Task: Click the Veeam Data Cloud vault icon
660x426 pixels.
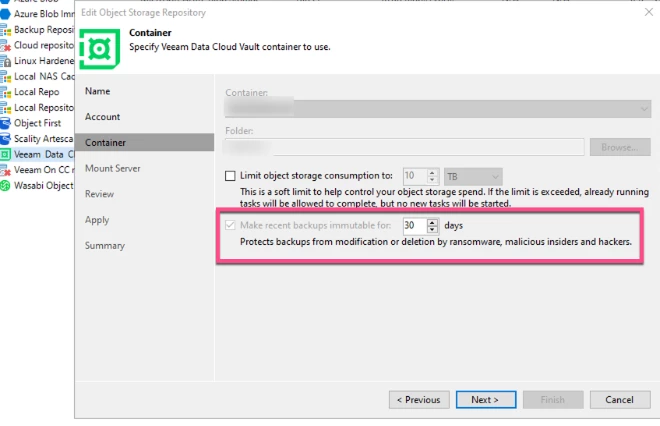Action: [x=5, y=154]
